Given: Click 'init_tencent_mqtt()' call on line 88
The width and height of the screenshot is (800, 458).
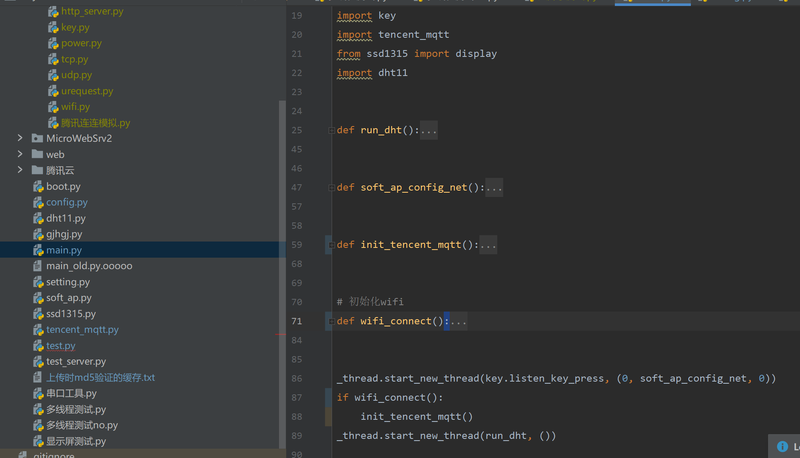Looking at the screenshot, I should click(417, 417).
